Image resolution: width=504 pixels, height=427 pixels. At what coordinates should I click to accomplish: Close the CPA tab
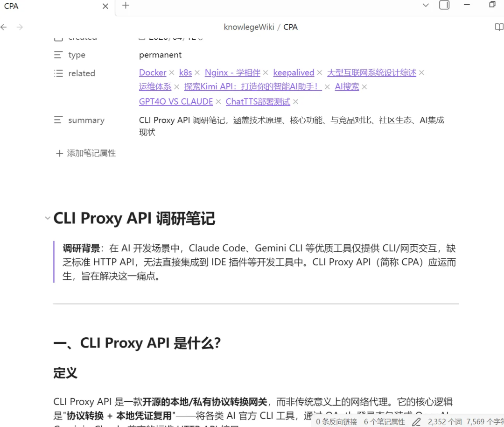[x=105, y=6]
